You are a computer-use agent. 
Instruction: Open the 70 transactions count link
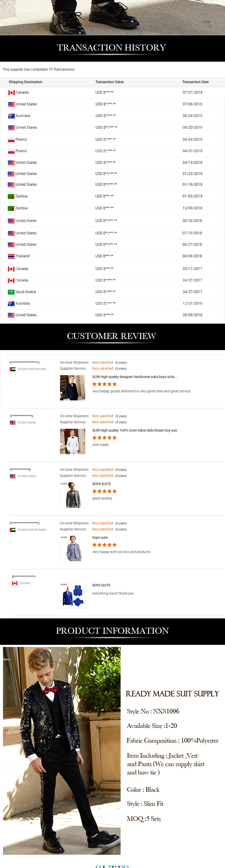click(x=50, y=69)
